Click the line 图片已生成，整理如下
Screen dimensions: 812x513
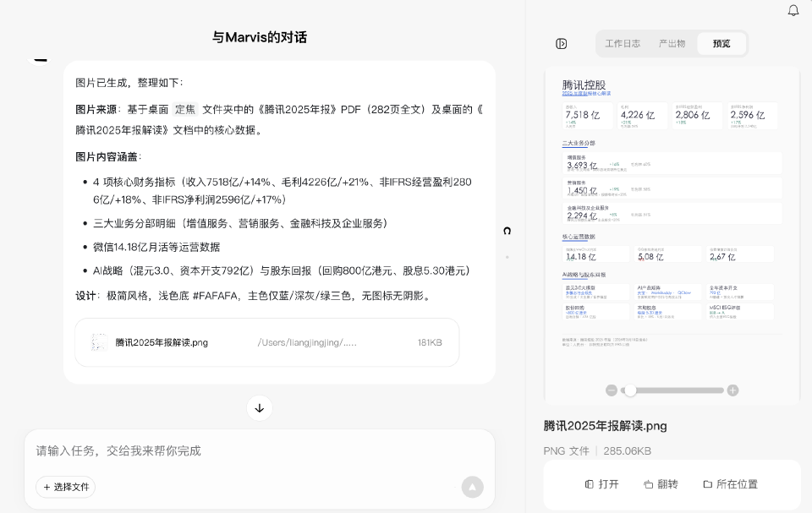129,83
